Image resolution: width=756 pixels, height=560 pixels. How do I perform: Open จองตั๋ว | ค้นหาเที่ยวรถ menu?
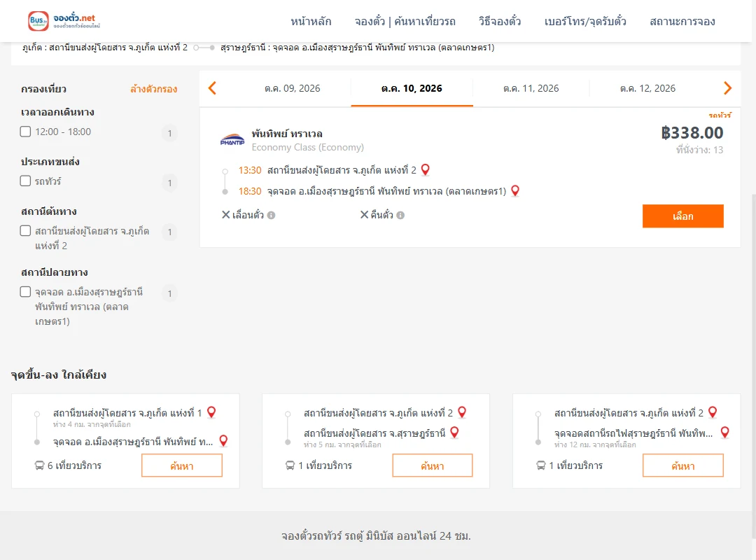coord(405,21)
